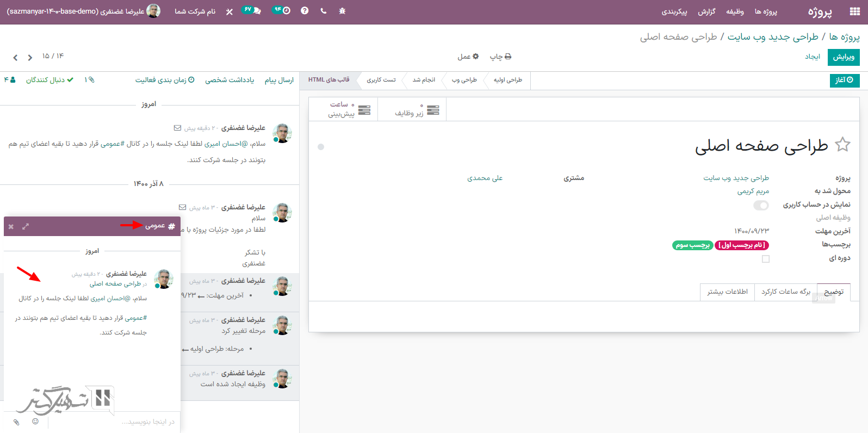The width and height of the screenshot is (868, 433).
Task: Open project link طراحی جدید وب سایت
Action: (x=736, y=178)
